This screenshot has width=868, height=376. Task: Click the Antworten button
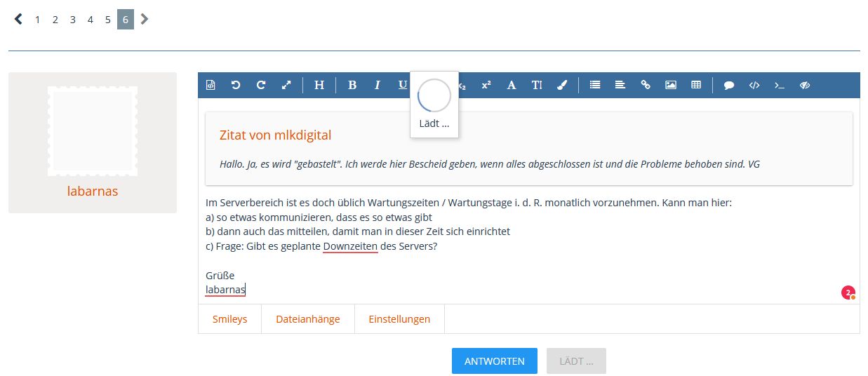tap(494, 361)
